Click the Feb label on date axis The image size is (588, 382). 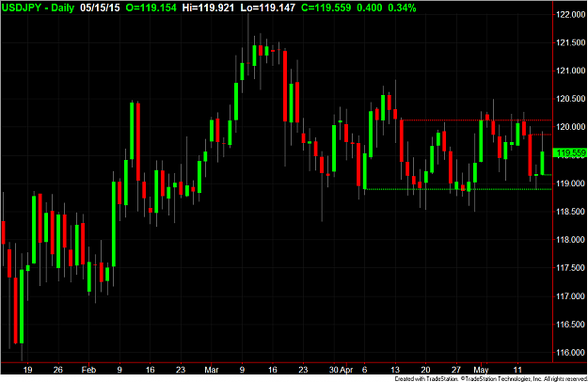pos(88,370)
